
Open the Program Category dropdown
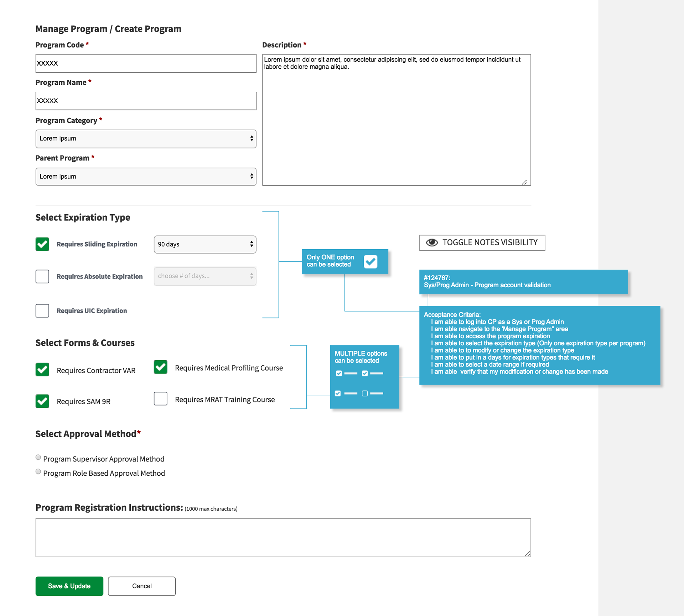pyautogui.click(x=146, y=139)
